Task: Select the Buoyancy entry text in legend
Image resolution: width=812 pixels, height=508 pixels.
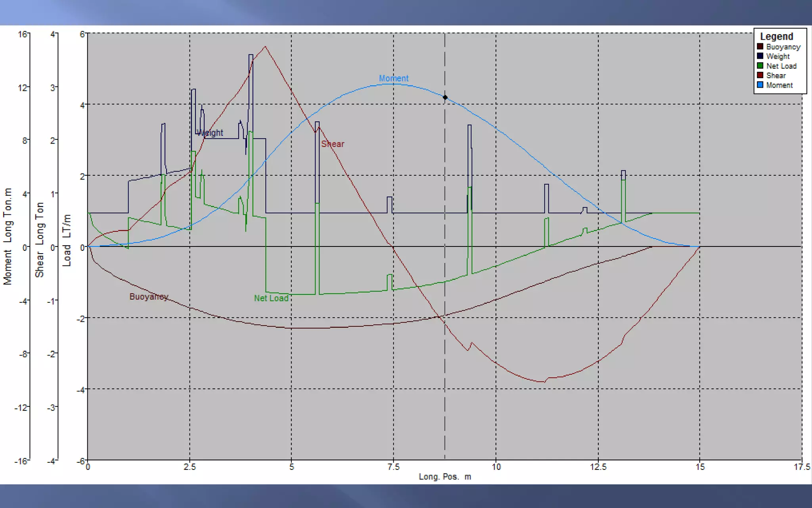Action: coord(783,47)
